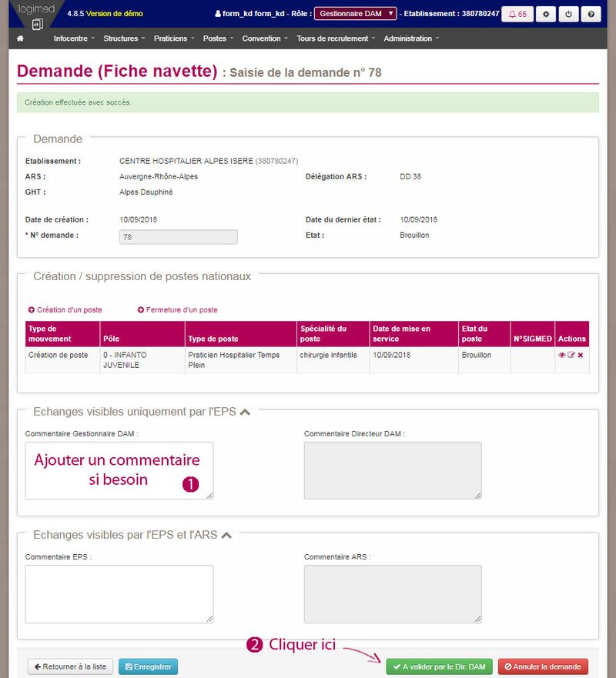Click the Etat du poste column header
Screen dimensions: 616x678
tap(484, 334)
